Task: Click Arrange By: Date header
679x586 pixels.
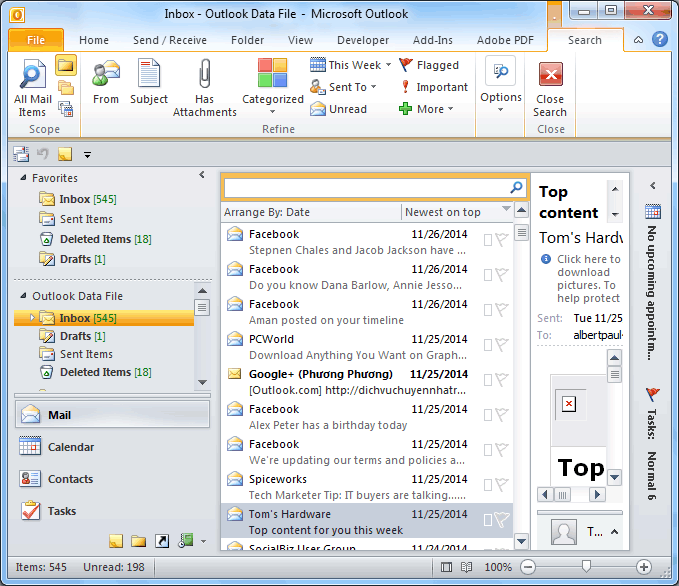Action: 311,212
